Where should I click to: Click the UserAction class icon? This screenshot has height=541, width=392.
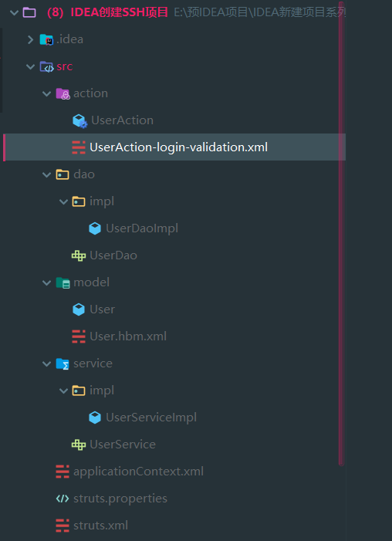[79, 120]
